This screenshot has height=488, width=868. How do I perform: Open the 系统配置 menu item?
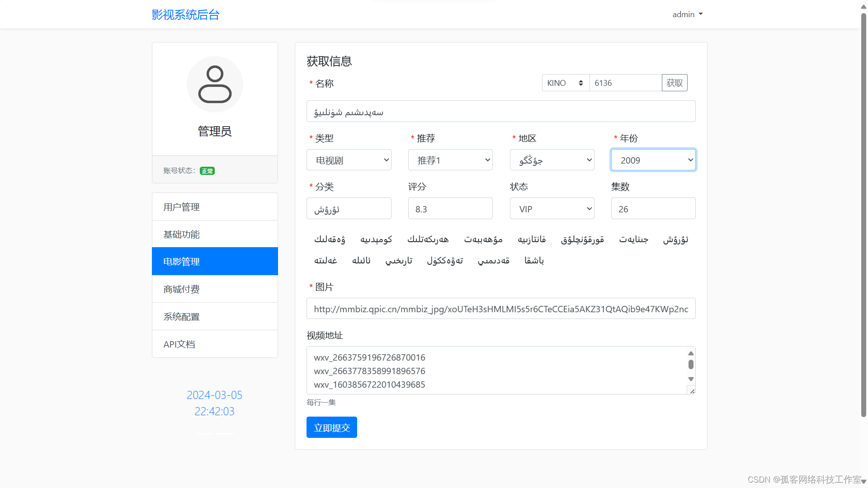(x=215, y=317)
